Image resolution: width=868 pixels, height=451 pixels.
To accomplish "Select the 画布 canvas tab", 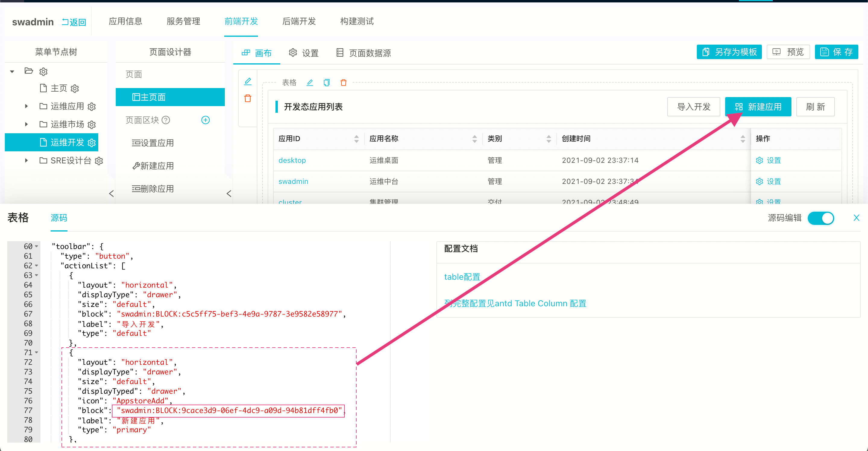I will (257, 53).
